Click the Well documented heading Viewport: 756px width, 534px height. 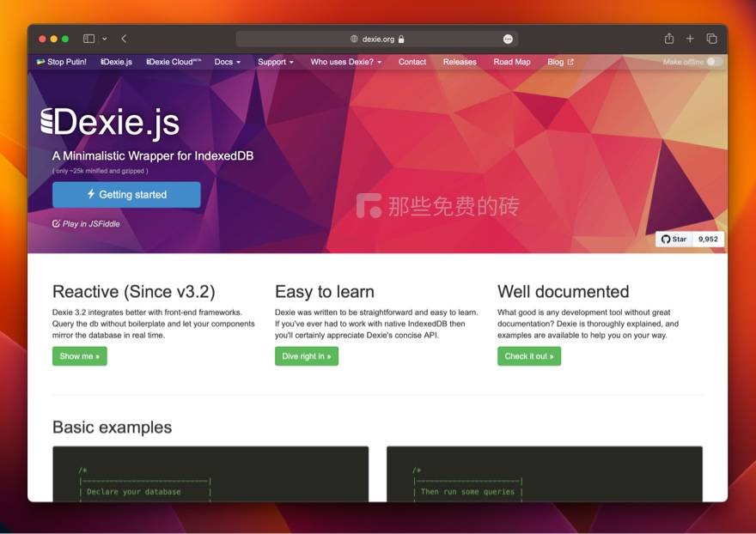(564, 292)
